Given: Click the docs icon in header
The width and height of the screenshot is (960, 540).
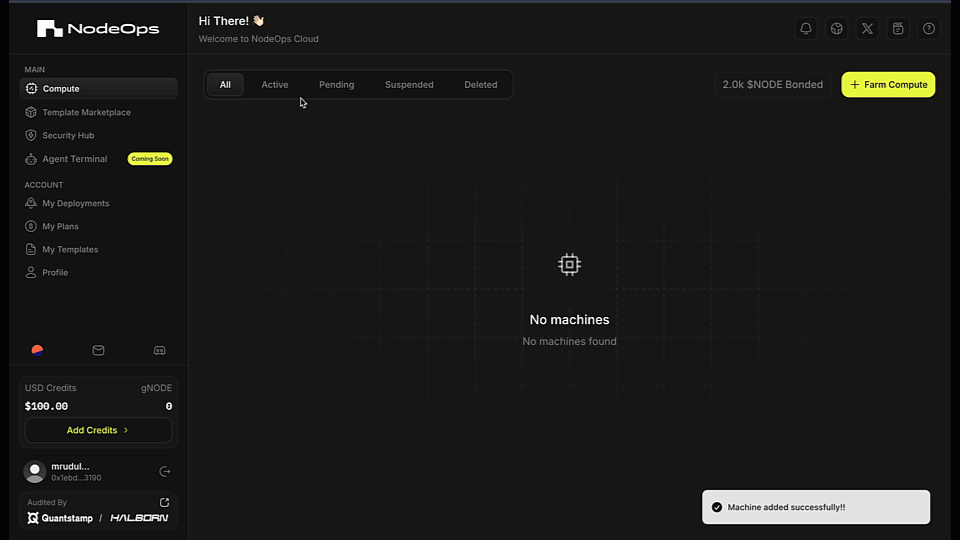Looking at the screenshot, I should click(x=898, y=29).
